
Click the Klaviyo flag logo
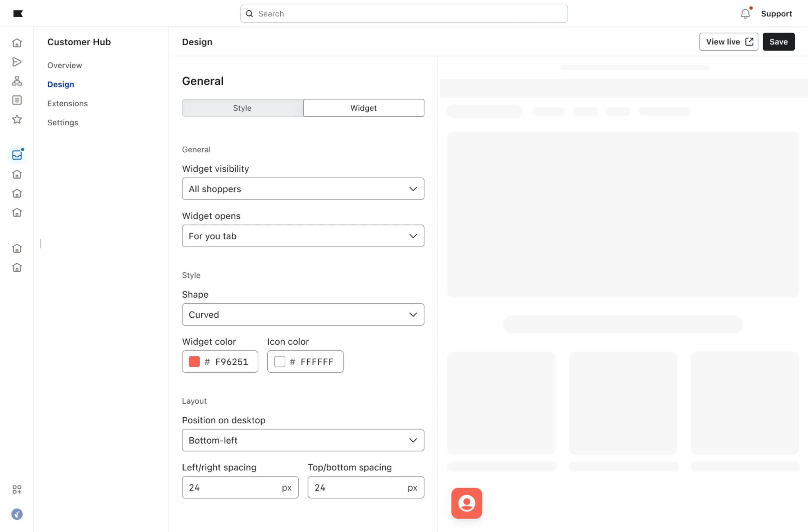[18, 14]
